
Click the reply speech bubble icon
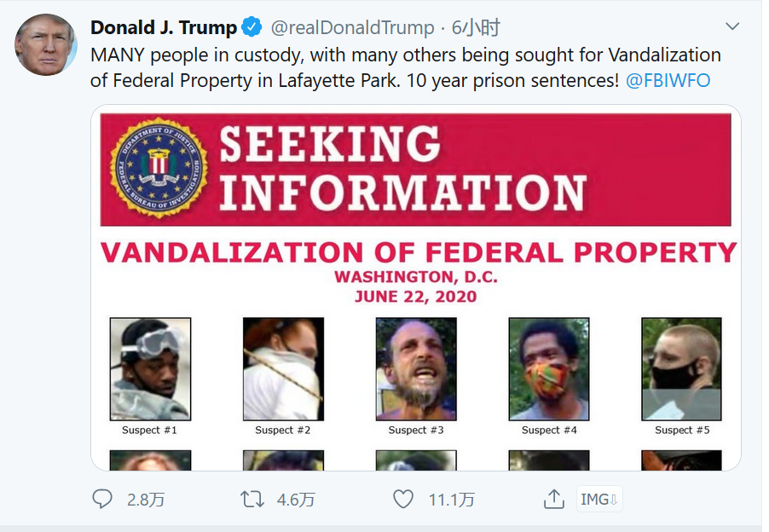102,499
